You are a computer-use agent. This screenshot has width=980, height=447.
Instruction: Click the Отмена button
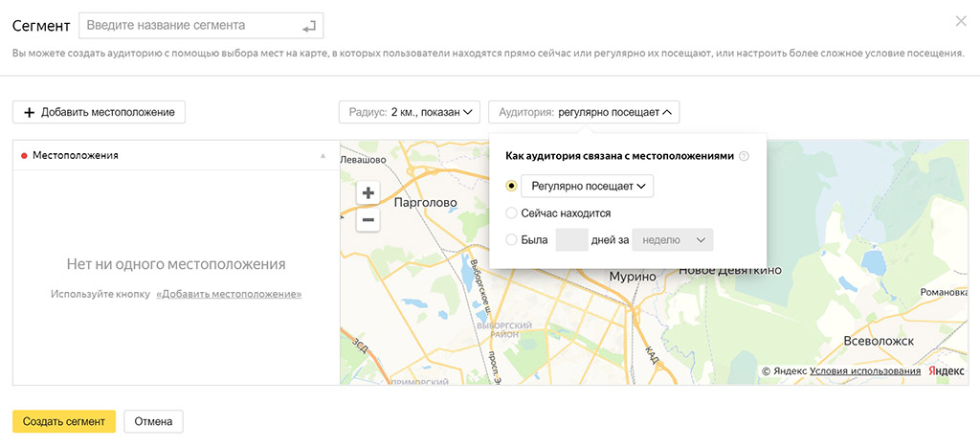(x=153, y=421)
